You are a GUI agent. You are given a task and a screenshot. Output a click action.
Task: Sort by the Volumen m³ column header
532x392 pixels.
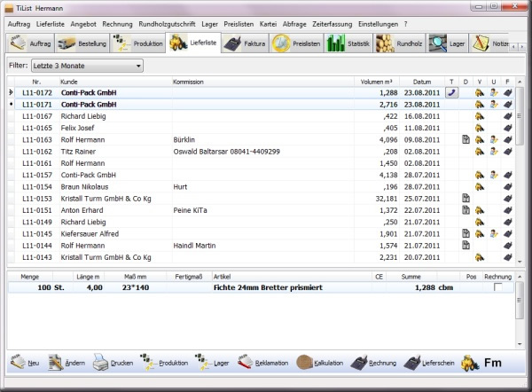point(377,82)
